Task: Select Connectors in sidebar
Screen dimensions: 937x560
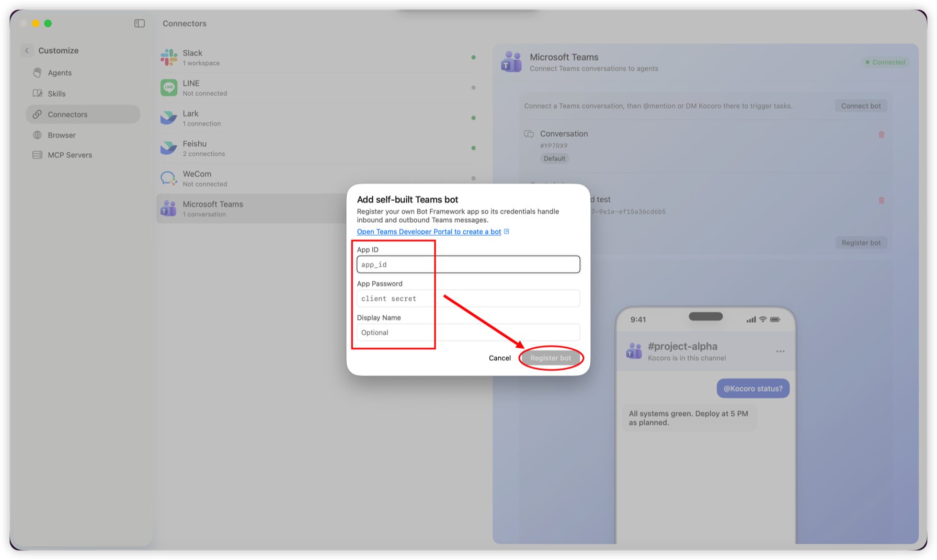Action: pos(83,114)
